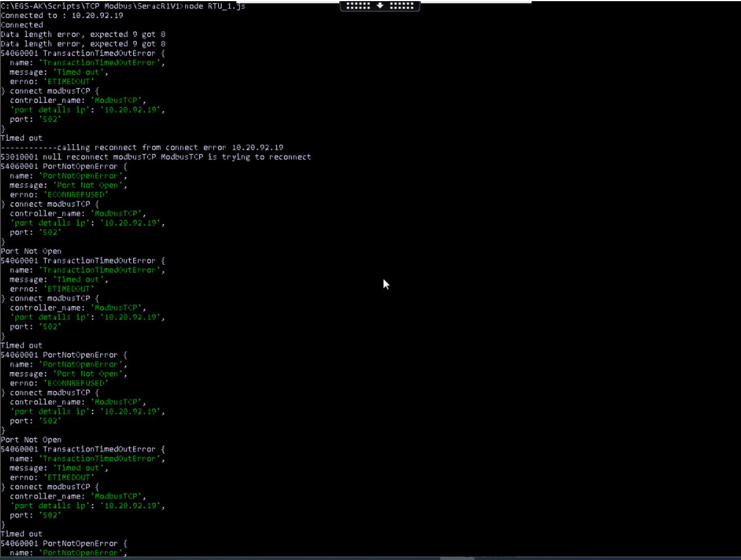This screenshot has height=560, width=741.
Task: Click the 'calling reconnect from connect error' line
Action: 142,148
